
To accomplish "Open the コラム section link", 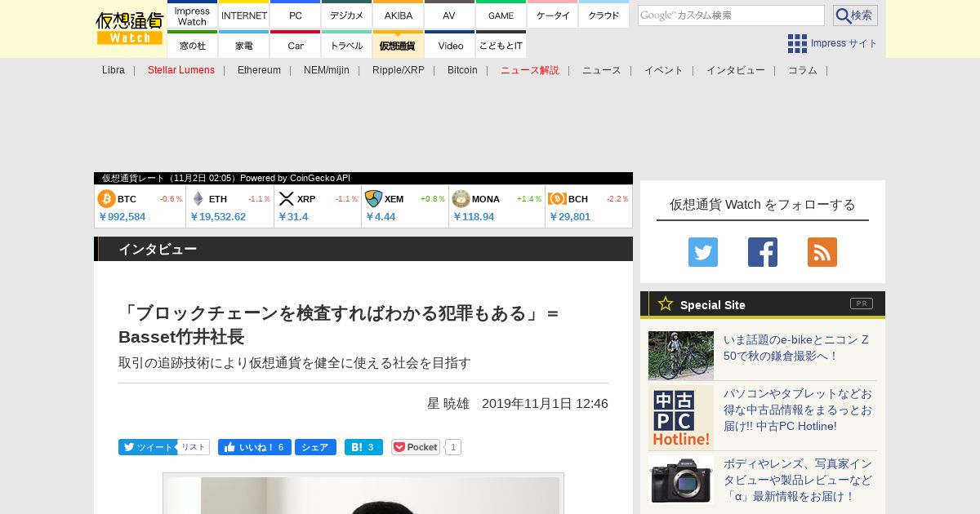I will pos(803,70).
